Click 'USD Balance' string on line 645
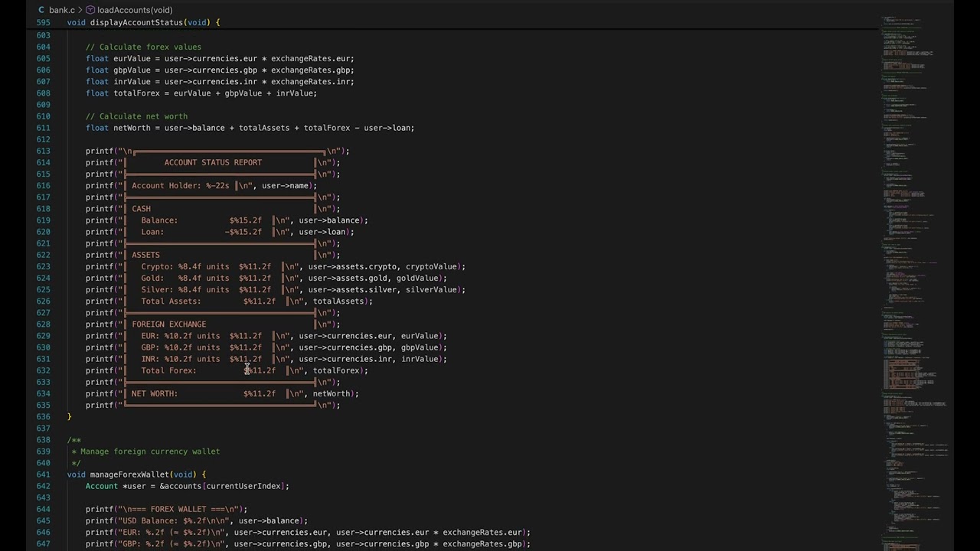980x551 pixels. pos(148,520)
